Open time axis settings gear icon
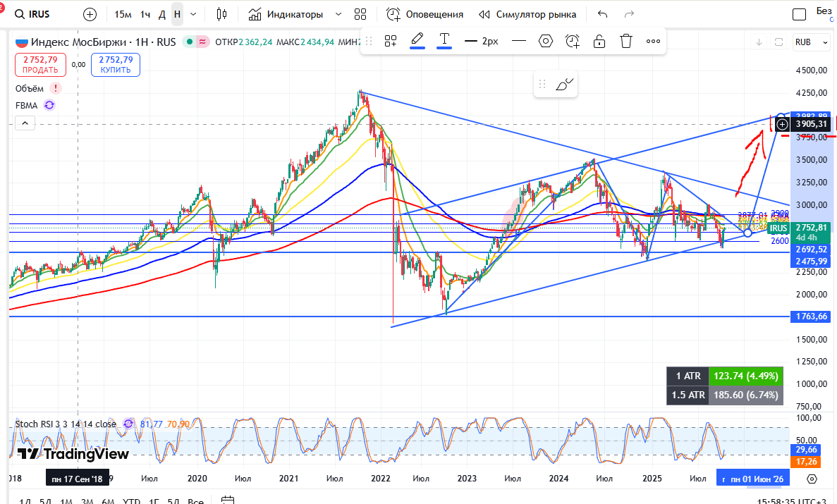Viewport: 837px width, 504px height. 812,479
